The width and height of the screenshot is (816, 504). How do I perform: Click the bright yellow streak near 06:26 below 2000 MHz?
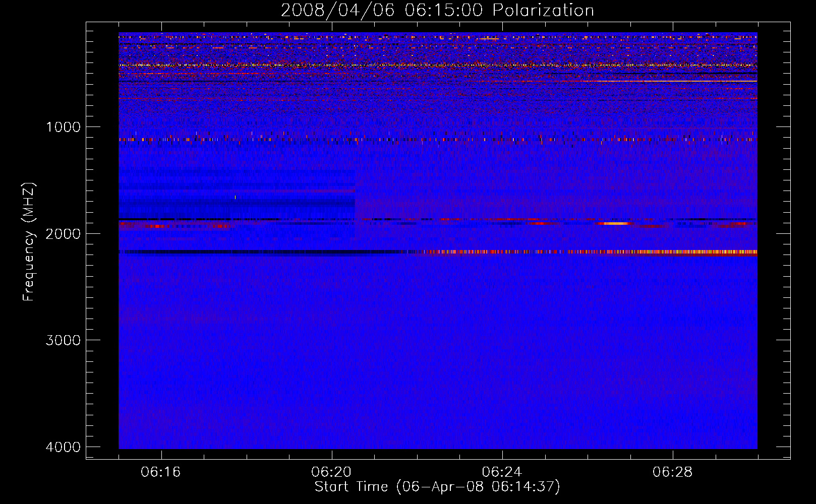(x=613, y=223)
